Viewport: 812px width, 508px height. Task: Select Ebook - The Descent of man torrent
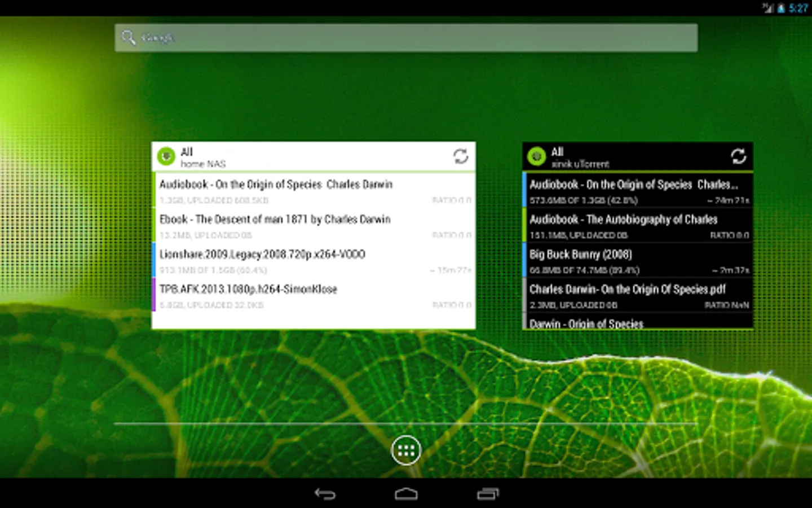(x=314, y=226)
